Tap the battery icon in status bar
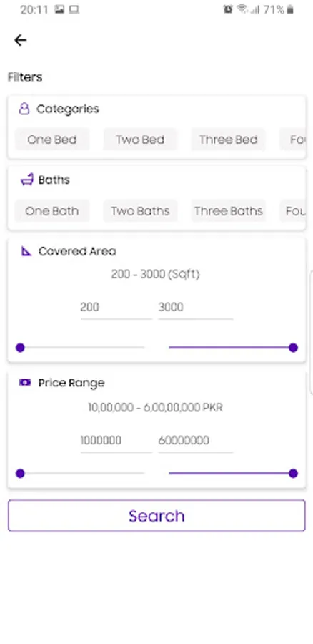313x644 pixels. (290, 9)
